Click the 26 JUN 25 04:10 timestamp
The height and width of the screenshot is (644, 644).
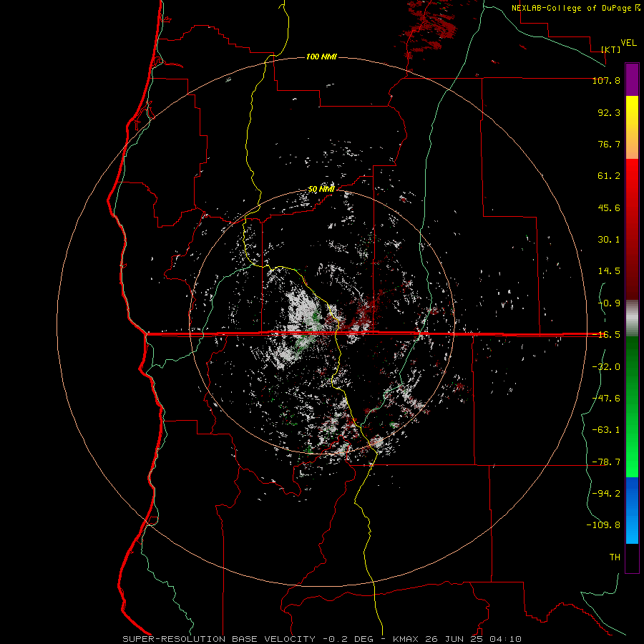[x=472, y=639]
